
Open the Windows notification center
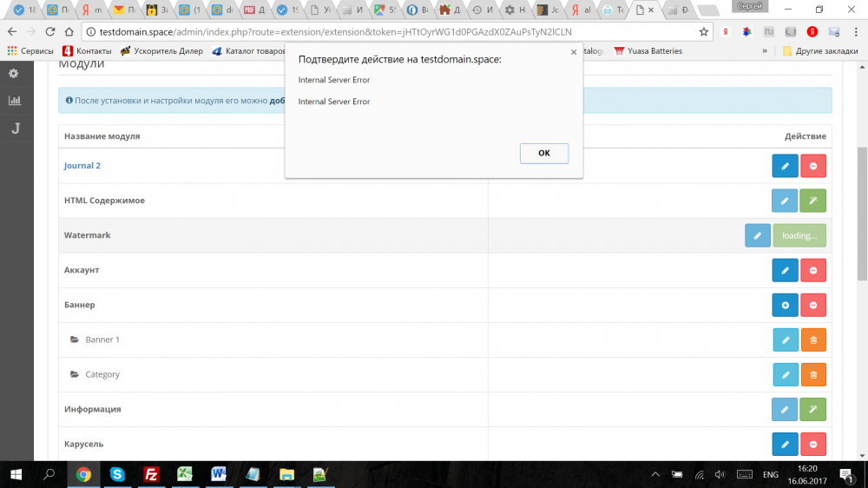coord(846,475)
